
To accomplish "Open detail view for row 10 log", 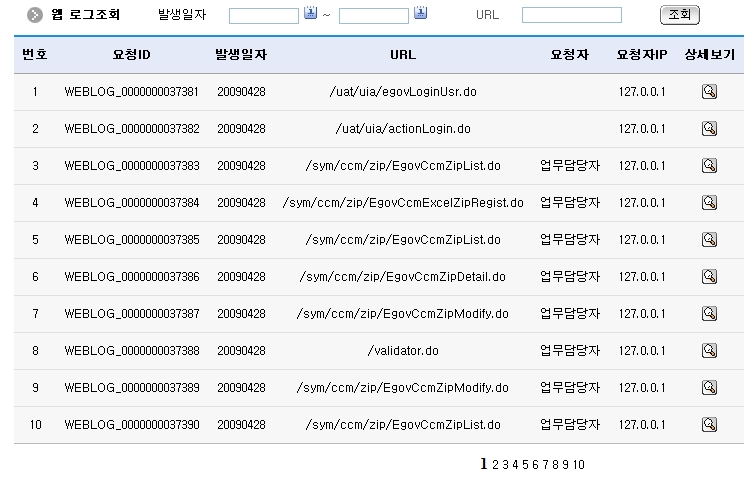I will pyautogui.click(x=709, y=425).
